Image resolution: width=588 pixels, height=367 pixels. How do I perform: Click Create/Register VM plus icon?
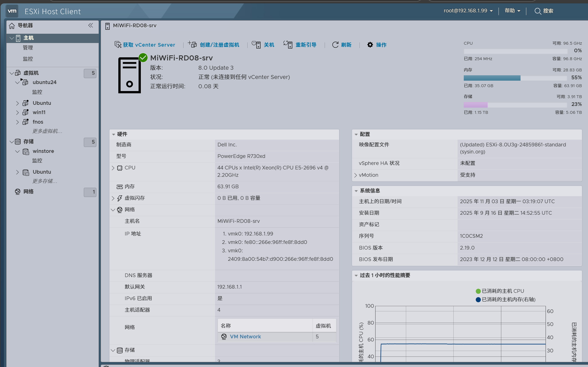192,44
